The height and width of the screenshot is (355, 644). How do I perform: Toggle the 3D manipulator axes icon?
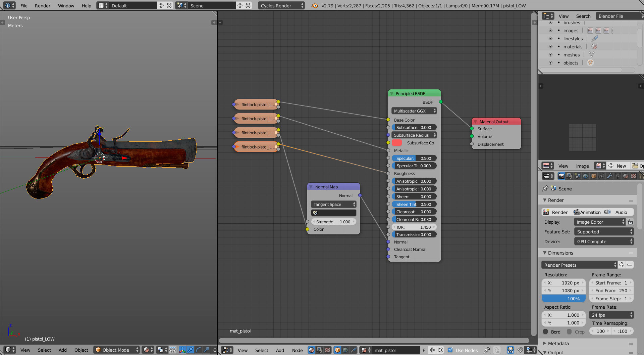click(182, 350)
